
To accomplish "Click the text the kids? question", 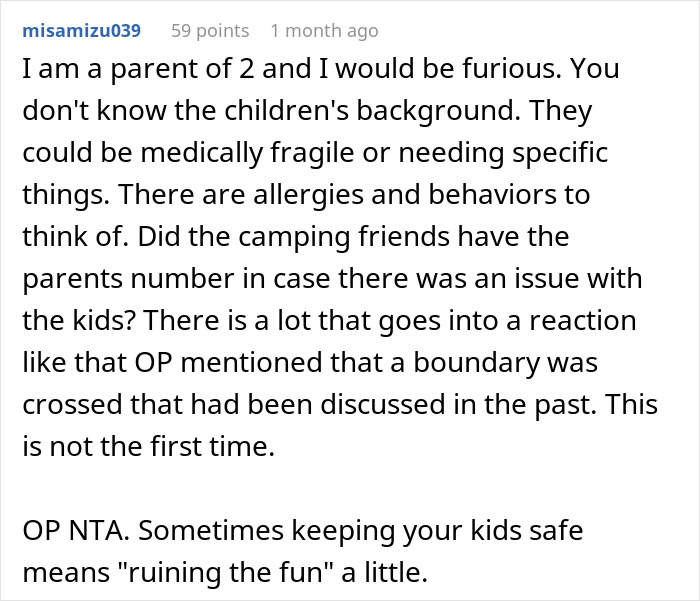I will tap(79, 321).
